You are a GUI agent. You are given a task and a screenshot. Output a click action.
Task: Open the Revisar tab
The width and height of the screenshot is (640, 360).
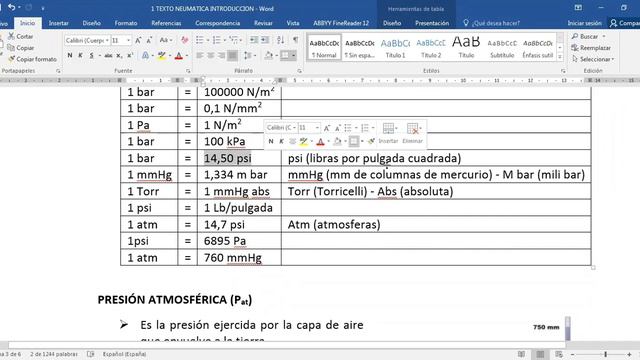tap(263, 23)
